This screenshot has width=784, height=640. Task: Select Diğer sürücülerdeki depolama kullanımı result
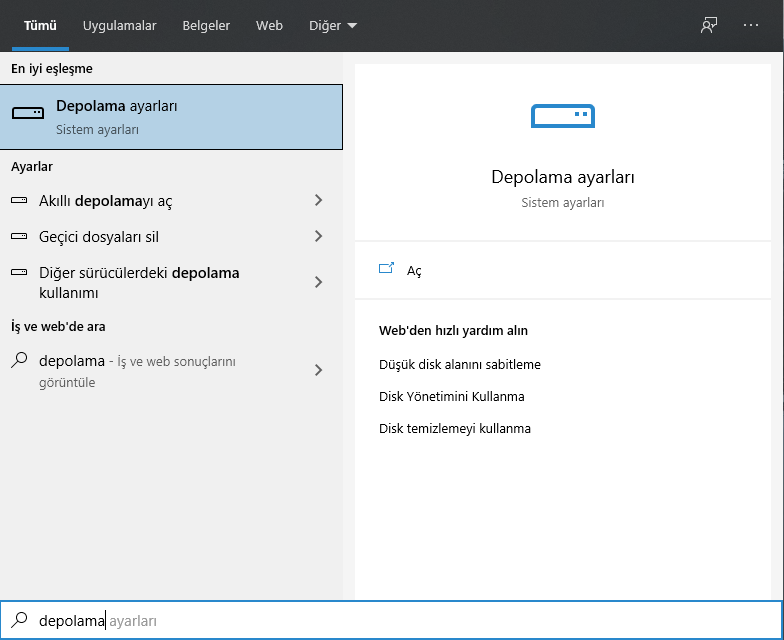coord(172,282)
